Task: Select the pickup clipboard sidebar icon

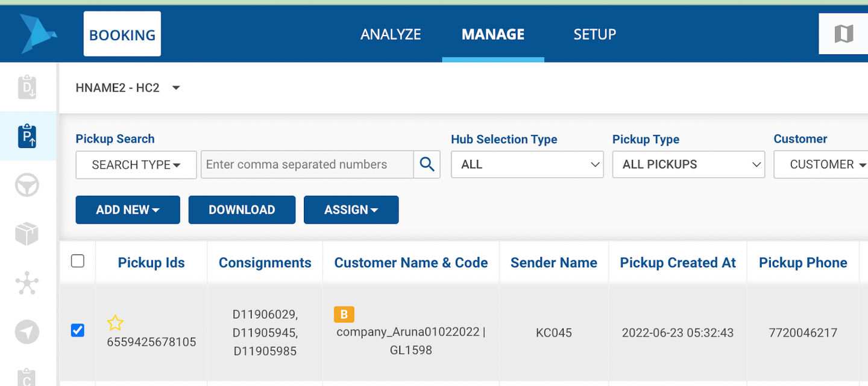Action: pos(27,136)
